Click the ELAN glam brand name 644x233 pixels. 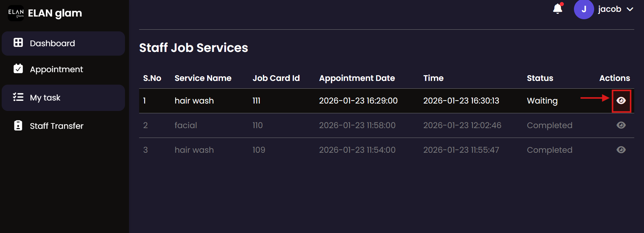click(x=55, y=13)
